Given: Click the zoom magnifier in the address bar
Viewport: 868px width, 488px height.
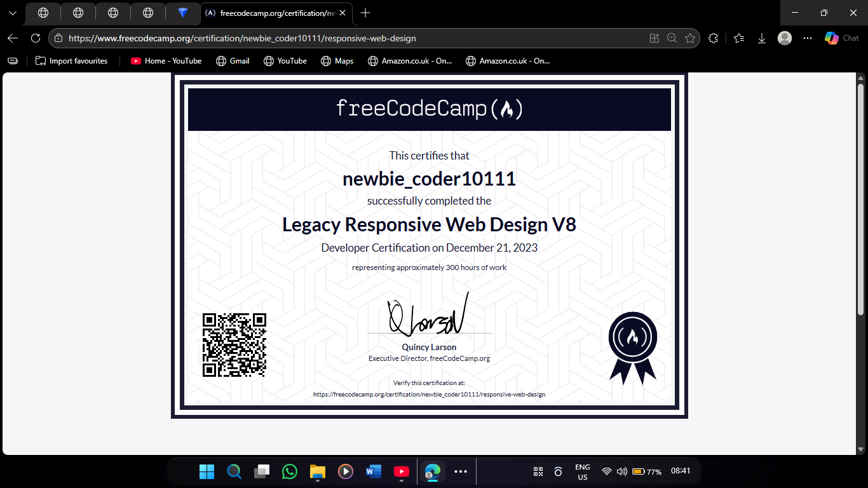Looking at the screenshot, I should click(672, 38).
